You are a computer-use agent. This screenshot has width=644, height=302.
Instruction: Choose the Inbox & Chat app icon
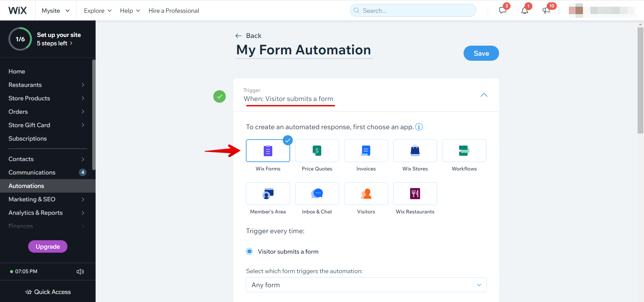tap(317, 194)
